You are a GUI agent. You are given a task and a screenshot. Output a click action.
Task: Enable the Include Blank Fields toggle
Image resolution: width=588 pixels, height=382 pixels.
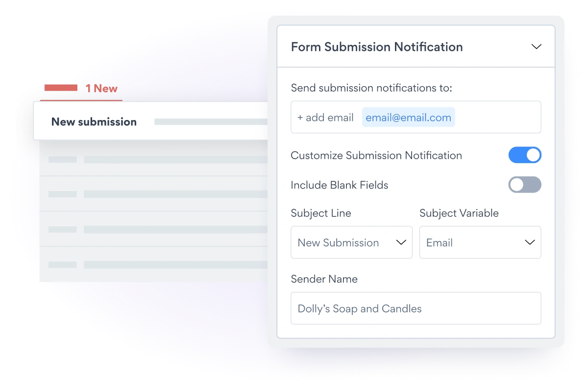(x=524, y=185)
